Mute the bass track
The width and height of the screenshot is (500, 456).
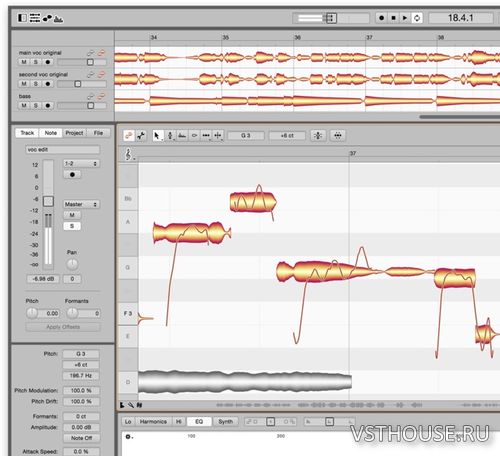[x=24, y=105]
